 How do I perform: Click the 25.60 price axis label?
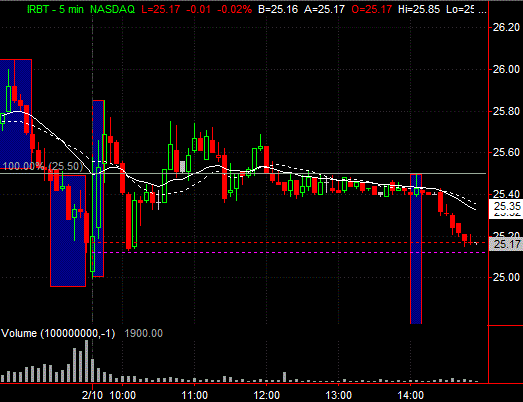point(506,152)
